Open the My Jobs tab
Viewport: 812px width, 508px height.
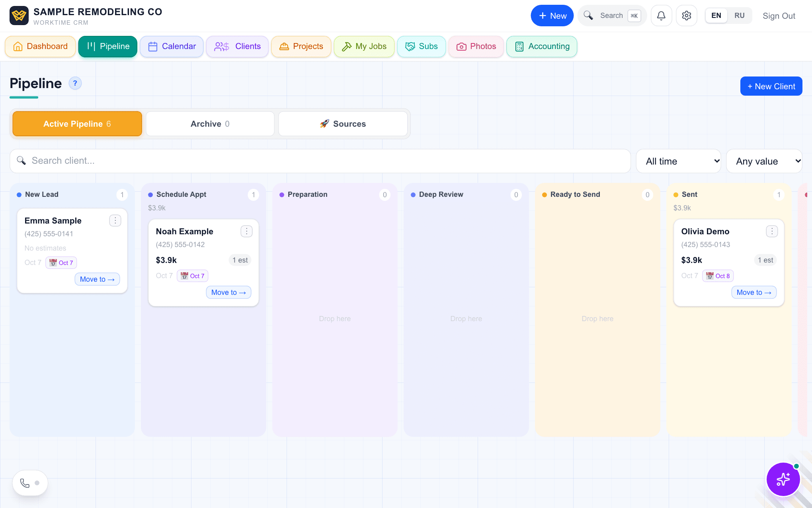click(364, 47)
